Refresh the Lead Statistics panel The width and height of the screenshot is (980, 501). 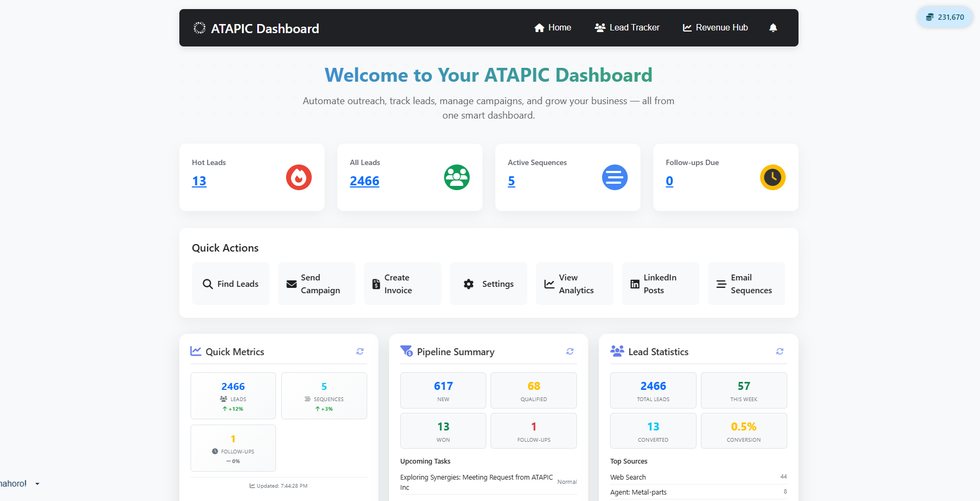click(779, 351)
